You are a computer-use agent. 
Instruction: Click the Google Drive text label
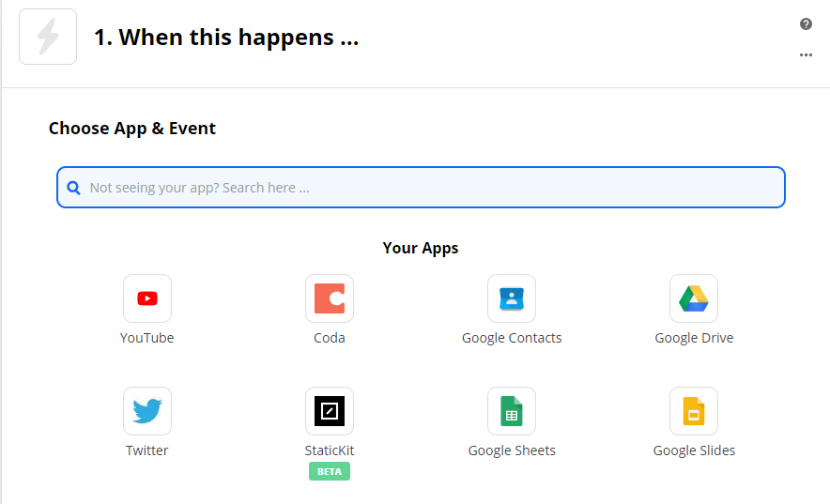pyautogui.click(x=694, y=338)
